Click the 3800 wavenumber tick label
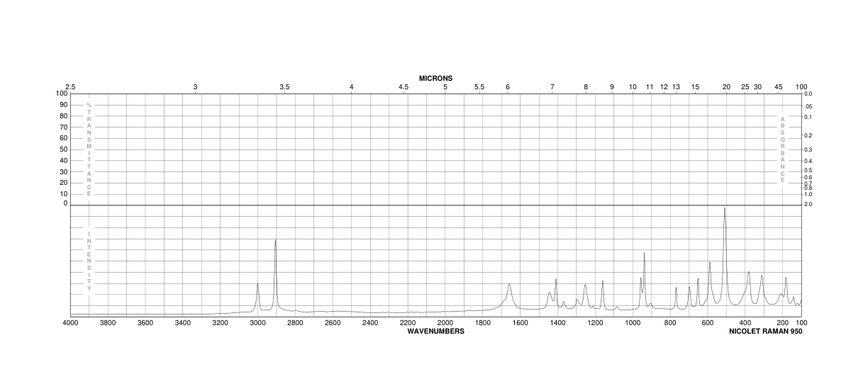This screenshot has height=374, width=868. point(108,323)
